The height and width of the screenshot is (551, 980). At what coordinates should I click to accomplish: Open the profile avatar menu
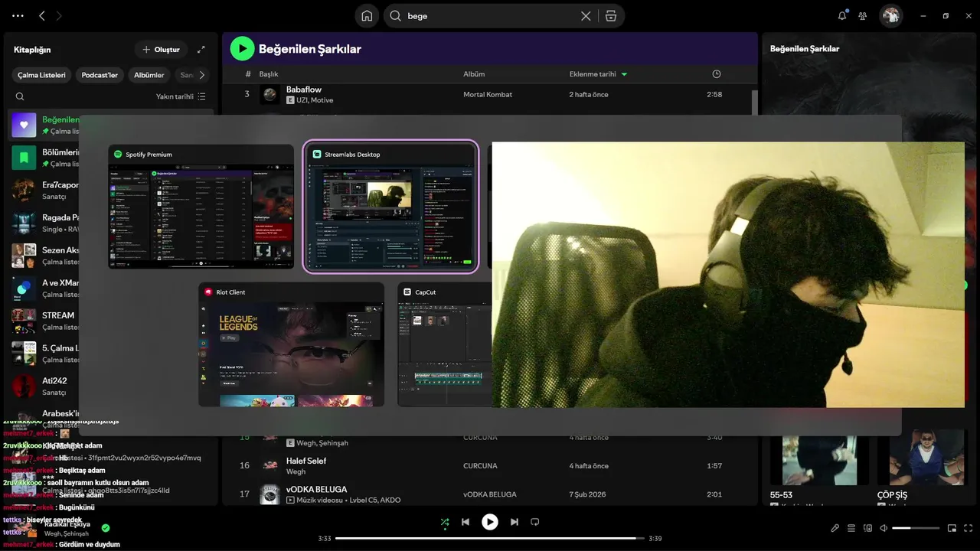(890, 15)
